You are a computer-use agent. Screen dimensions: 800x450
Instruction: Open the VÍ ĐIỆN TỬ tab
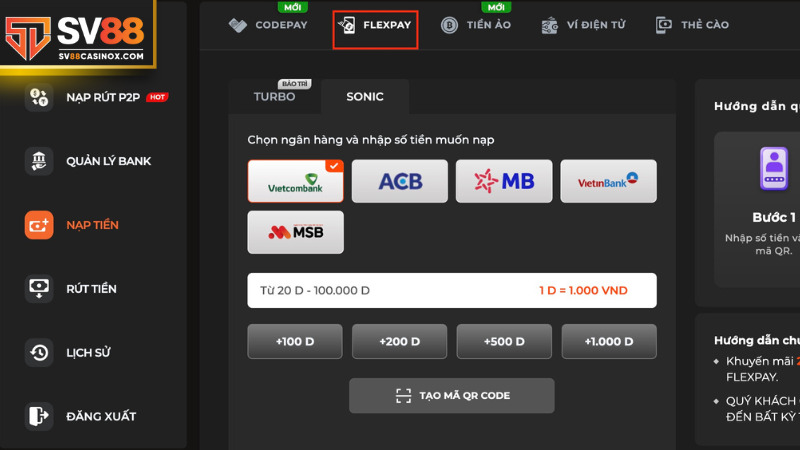pos(583,25)
